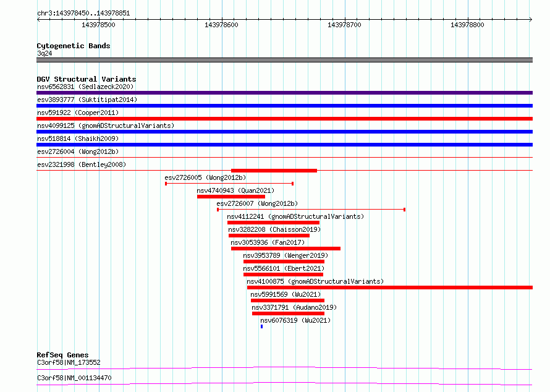
Task: Click the RefSeq Genes track title
Action: [x=62, y=355]
